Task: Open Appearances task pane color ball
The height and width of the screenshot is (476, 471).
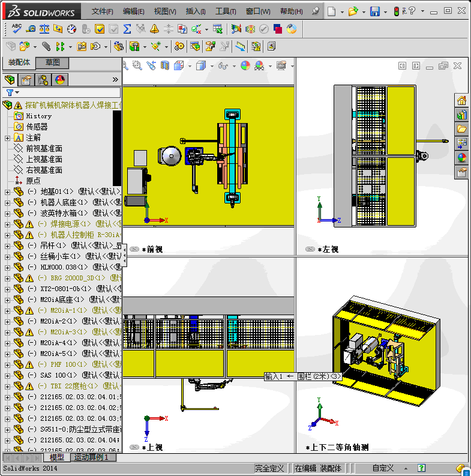Action: [461, 158]
